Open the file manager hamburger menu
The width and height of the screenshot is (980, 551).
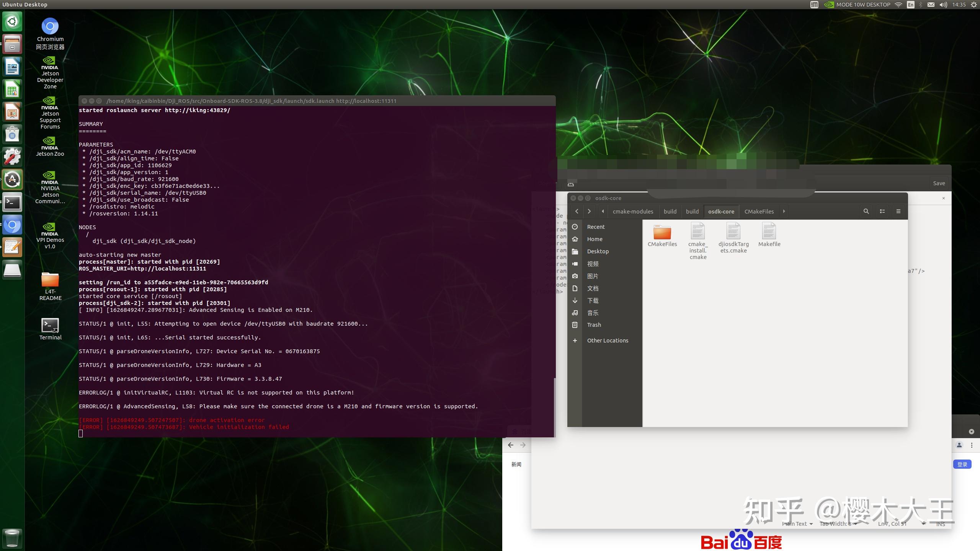(x=898, y=211)
